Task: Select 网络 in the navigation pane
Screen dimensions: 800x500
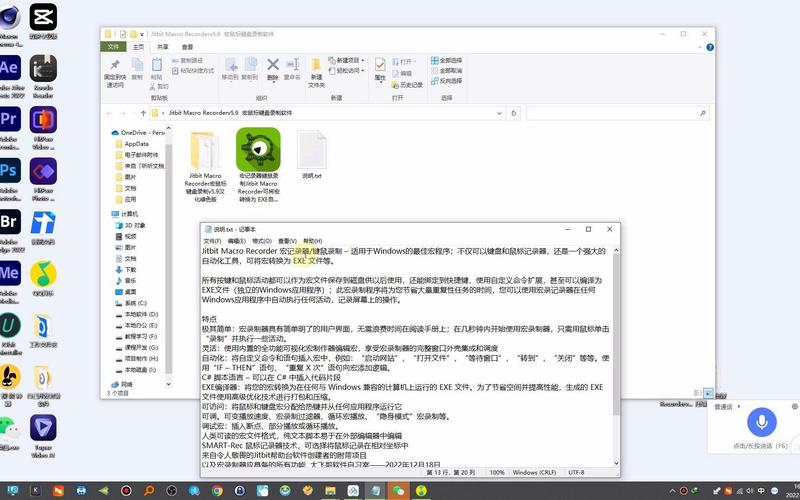Action: [122, 384]
